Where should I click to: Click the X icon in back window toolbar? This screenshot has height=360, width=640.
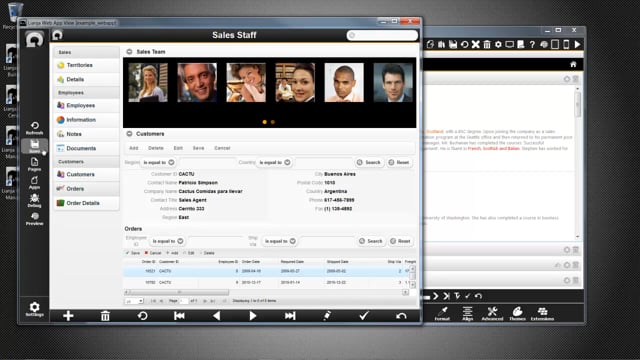(476, 44)
